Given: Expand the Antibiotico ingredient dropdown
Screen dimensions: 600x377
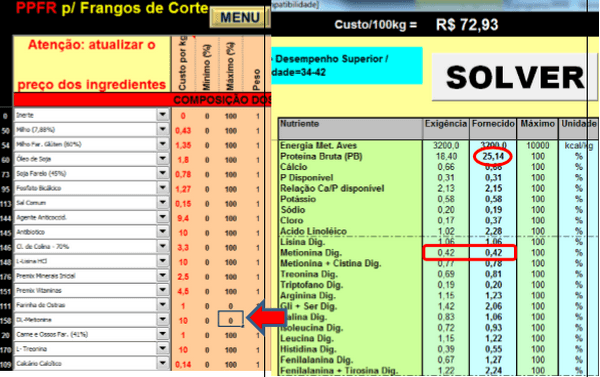Looking at the screenshot, I should point(163,232).
